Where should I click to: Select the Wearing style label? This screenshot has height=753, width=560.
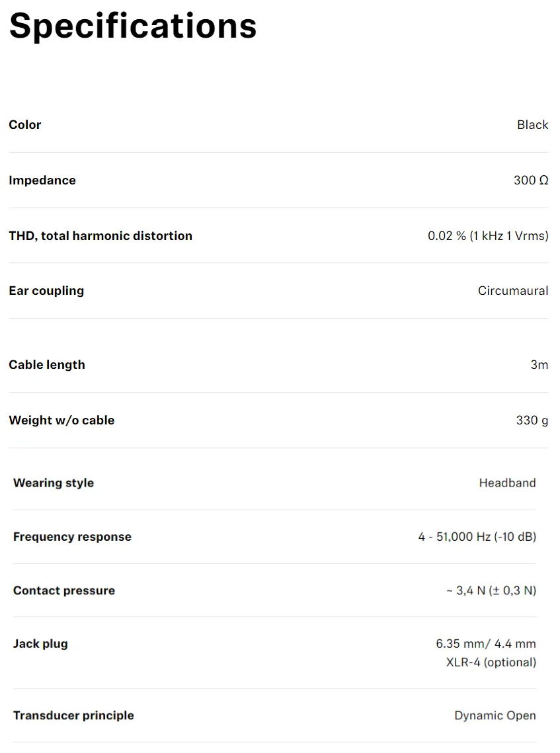click(54, 483)
